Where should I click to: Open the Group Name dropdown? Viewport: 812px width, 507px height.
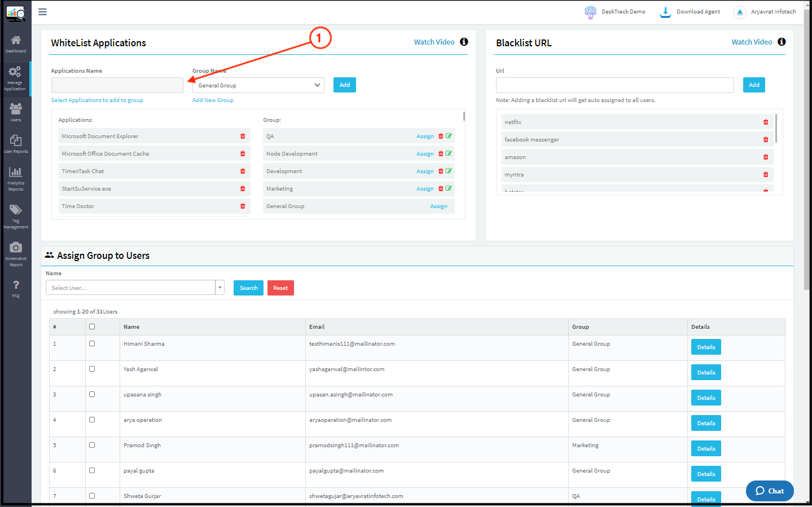pos(258,85)
